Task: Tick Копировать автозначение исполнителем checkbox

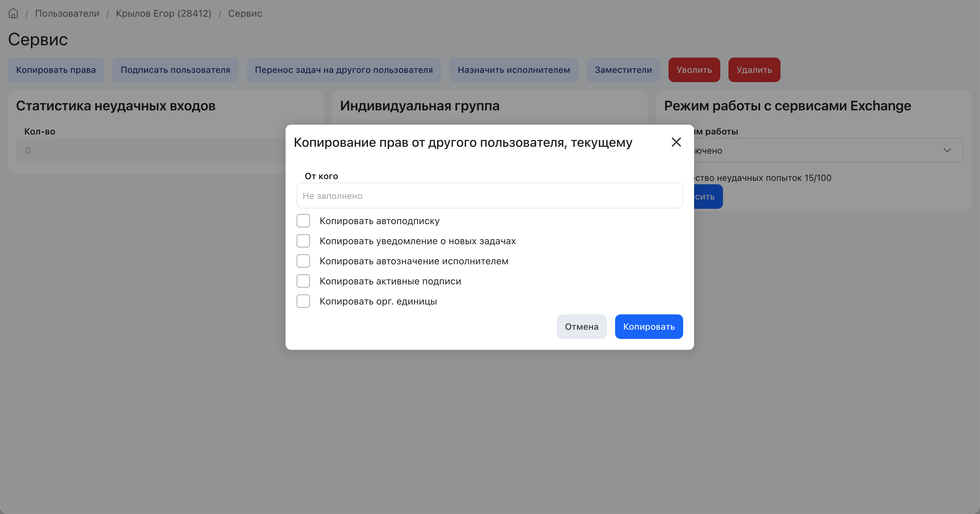Action: (x=303, y=261)
